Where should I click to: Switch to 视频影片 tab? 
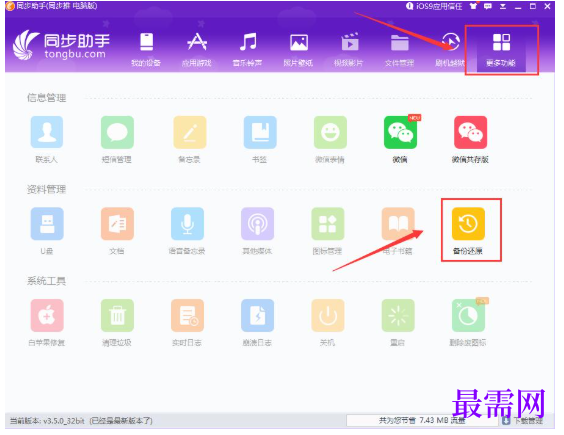click(x=349, y=49)
